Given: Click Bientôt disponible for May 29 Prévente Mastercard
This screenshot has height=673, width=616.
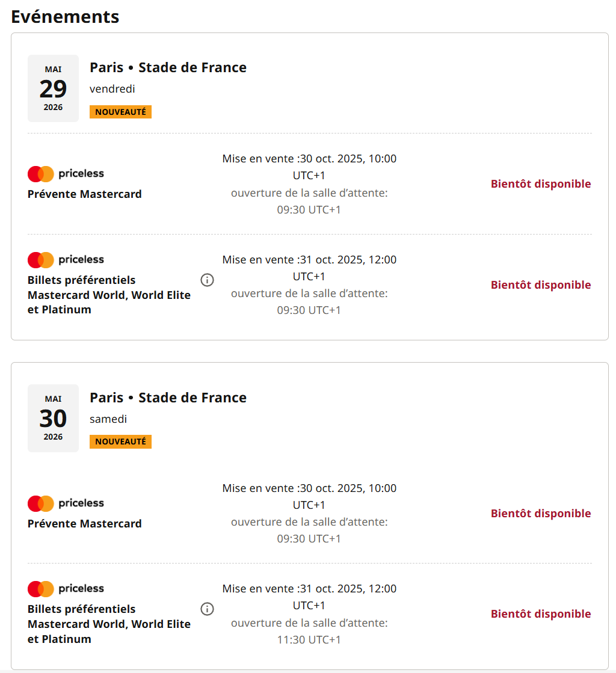Looking at the screenshot, I should [541, 184].
